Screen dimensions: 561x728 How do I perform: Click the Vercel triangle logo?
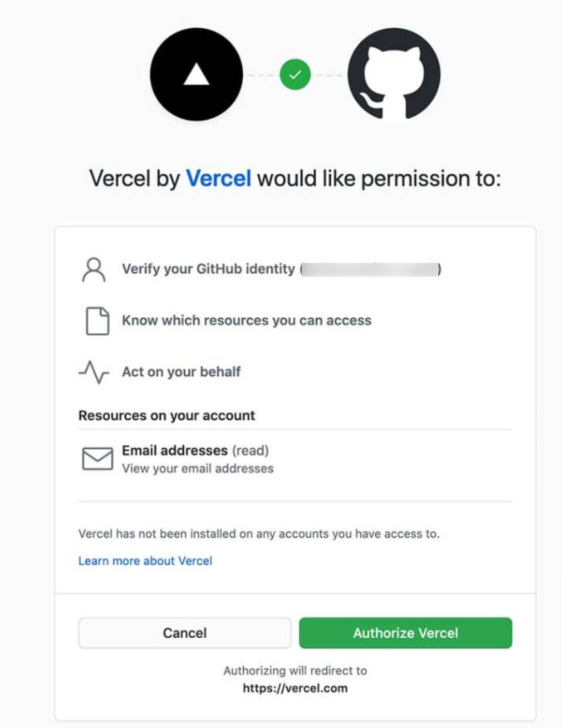coord(197,74)
